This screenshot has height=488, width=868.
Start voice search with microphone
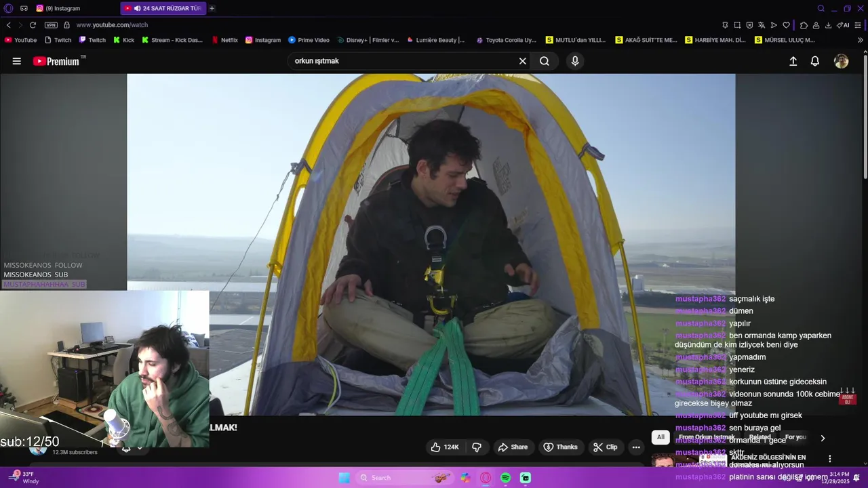pos(575,61)
